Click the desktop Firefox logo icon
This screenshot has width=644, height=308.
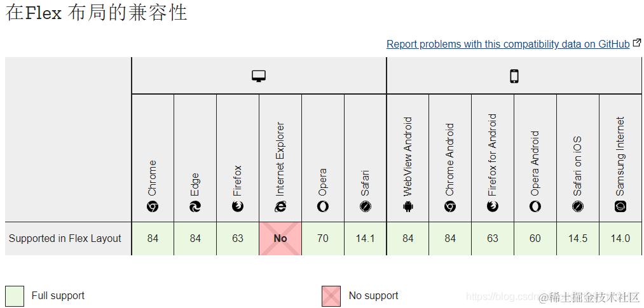(238, 207)
